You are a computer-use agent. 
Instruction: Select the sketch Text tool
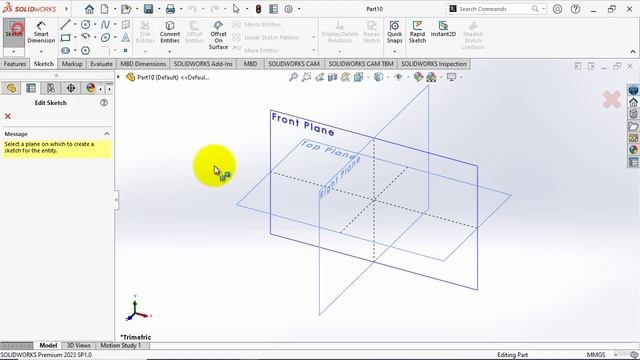click(126, 38)
